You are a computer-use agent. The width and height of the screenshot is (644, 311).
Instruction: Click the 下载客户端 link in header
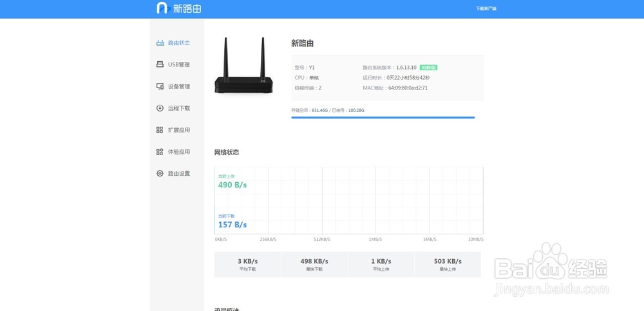pos(486,9)
